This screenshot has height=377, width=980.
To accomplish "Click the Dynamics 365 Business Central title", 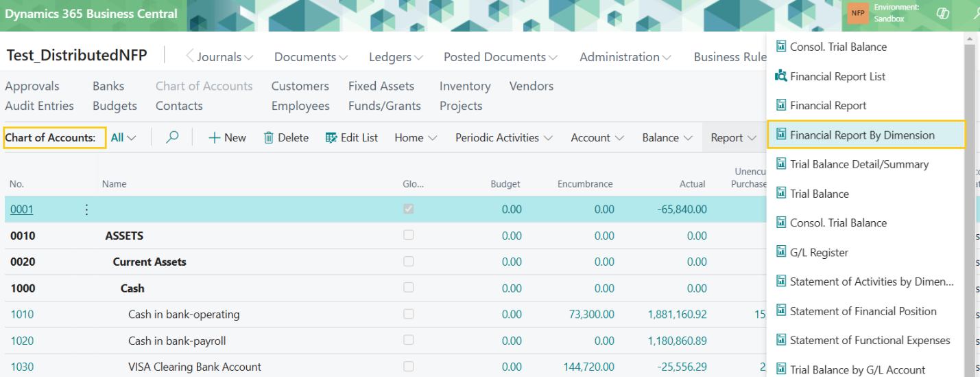I will (91, 14).
